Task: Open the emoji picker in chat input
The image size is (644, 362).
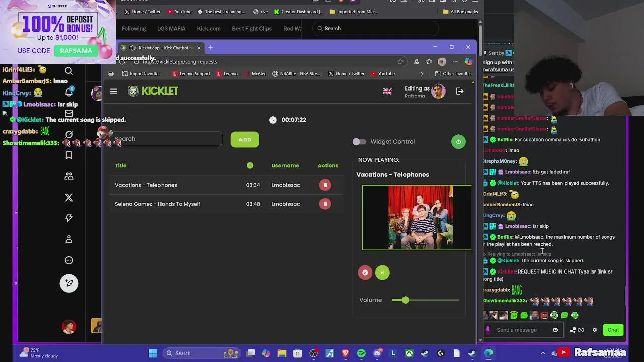Action: pos(555,330)
